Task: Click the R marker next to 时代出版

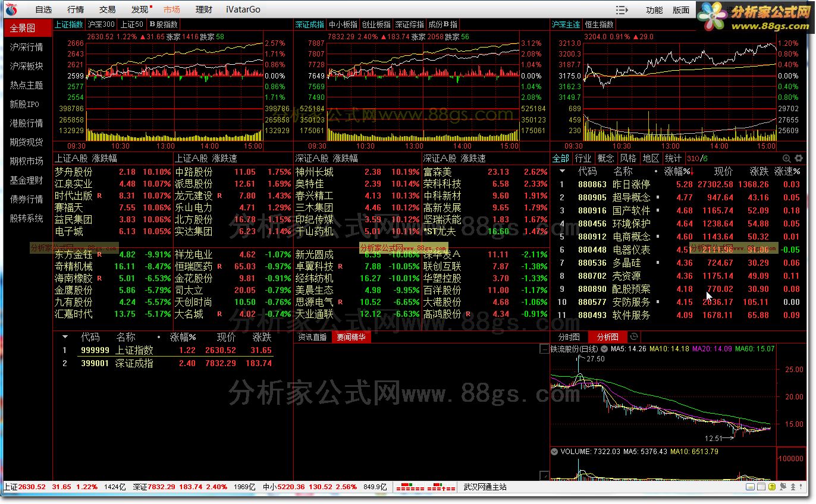Action: pos(99,196)
